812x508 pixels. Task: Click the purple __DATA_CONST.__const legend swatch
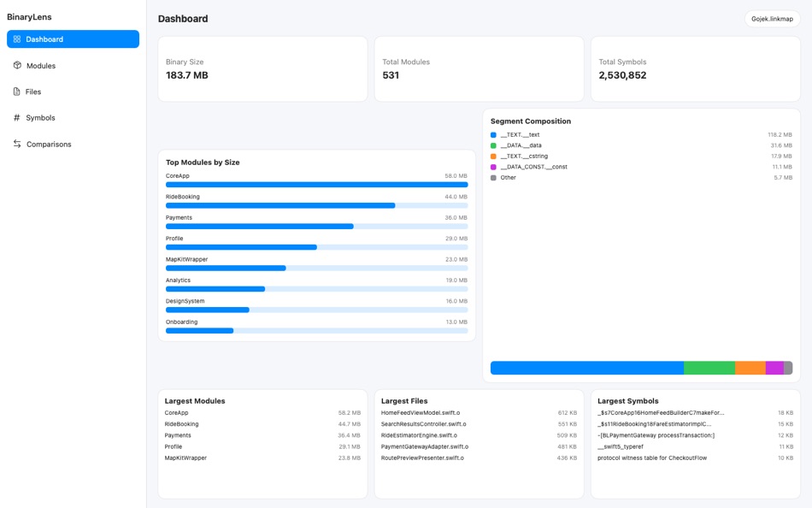click(493, 167)
